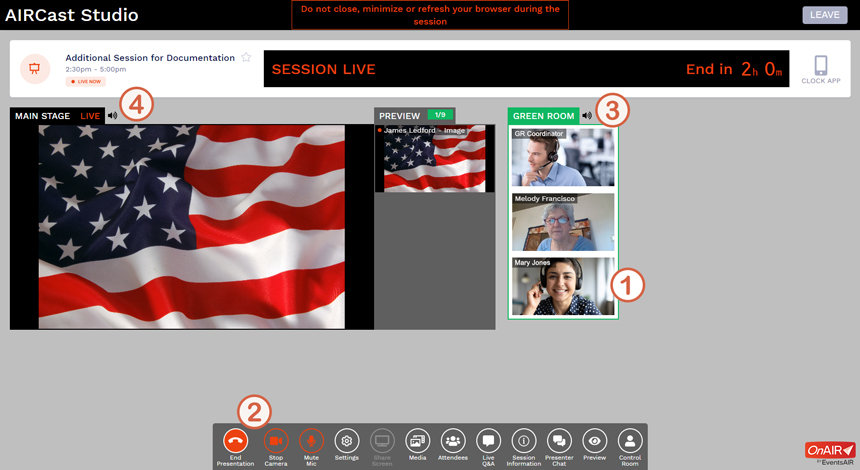
Task: Open the Settings gear
Action: (x=347, y=441)
